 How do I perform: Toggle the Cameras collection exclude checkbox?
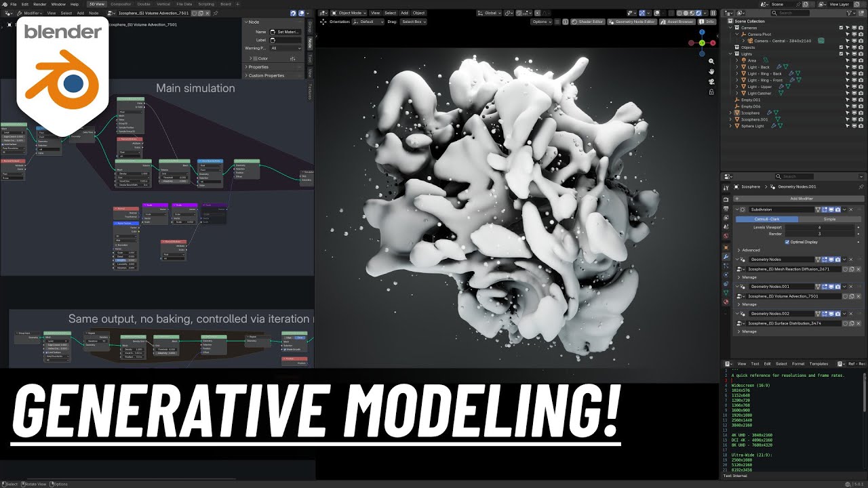841,28
